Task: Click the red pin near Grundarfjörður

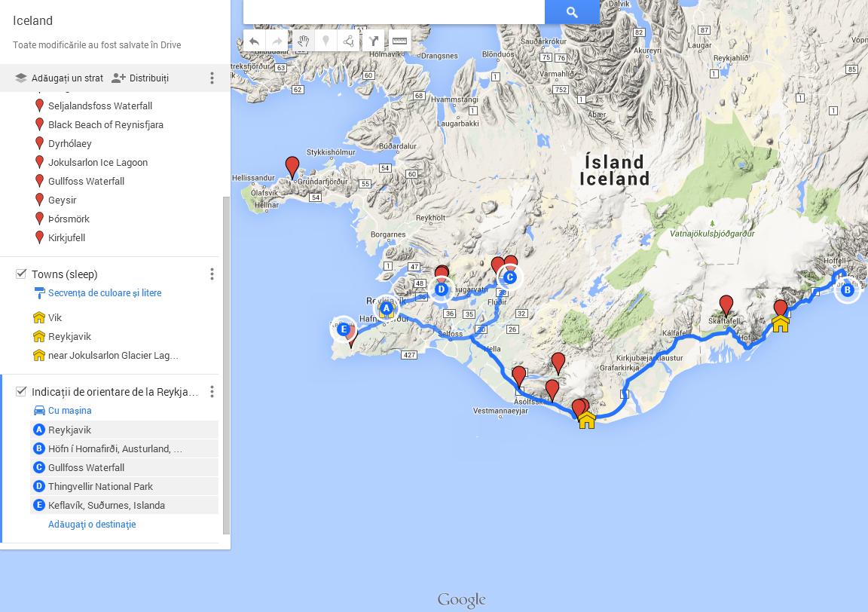Action: [292, 167]
